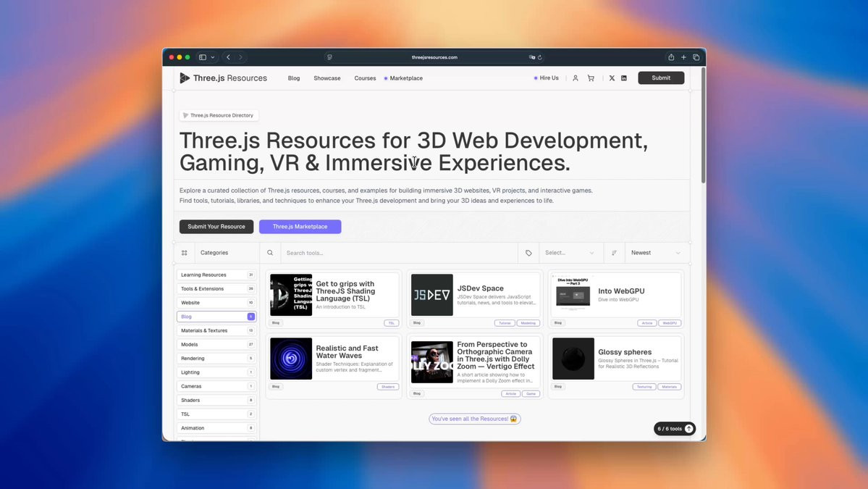The image size is (868, 489).
Task: Click the search magnifier icon
Action: 270,253
